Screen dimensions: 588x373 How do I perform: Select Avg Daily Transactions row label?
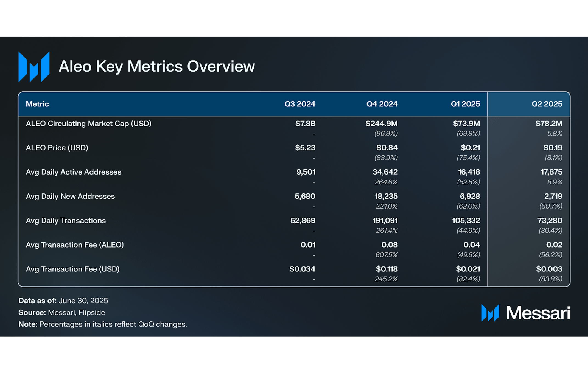pyautogui.click(x=66, y=220)
